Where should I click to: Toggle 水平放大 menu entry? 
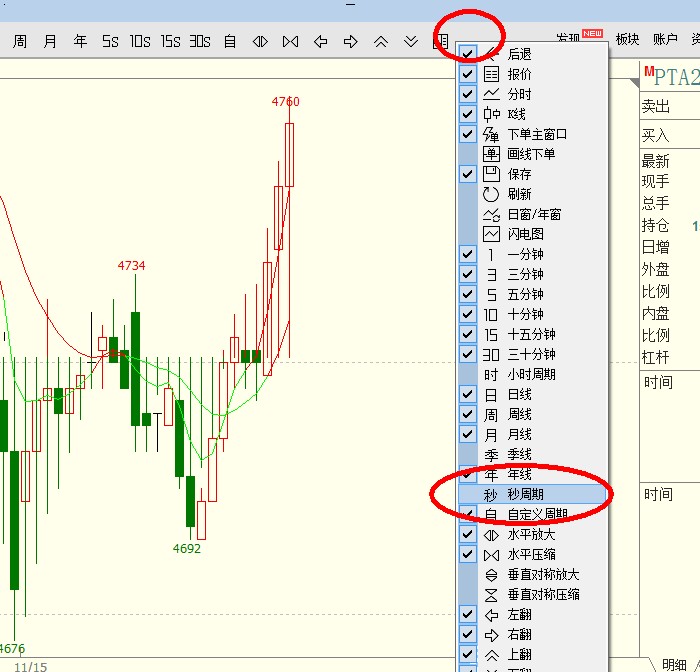coord(532,534)
